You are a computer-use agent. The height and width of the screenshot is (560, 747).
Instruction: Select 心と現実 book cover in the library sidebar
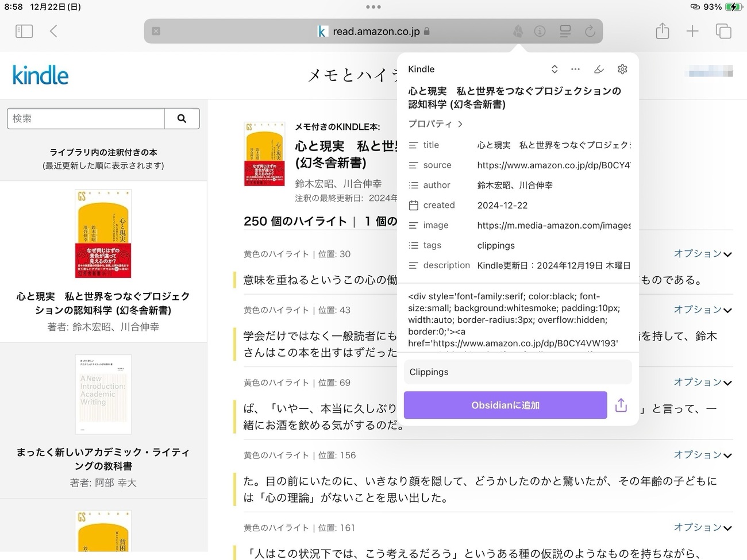[x=103, y=234]
